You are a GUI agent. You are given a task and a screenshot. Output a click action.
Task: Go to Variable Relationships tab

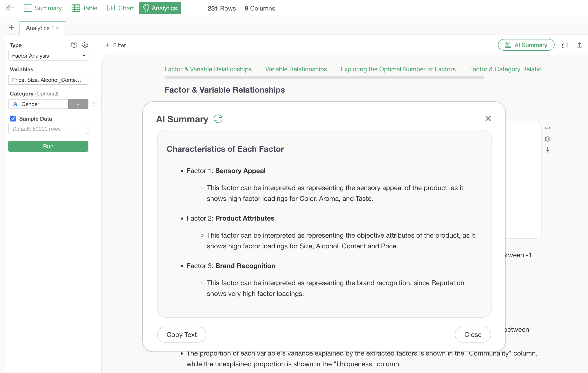296,69
